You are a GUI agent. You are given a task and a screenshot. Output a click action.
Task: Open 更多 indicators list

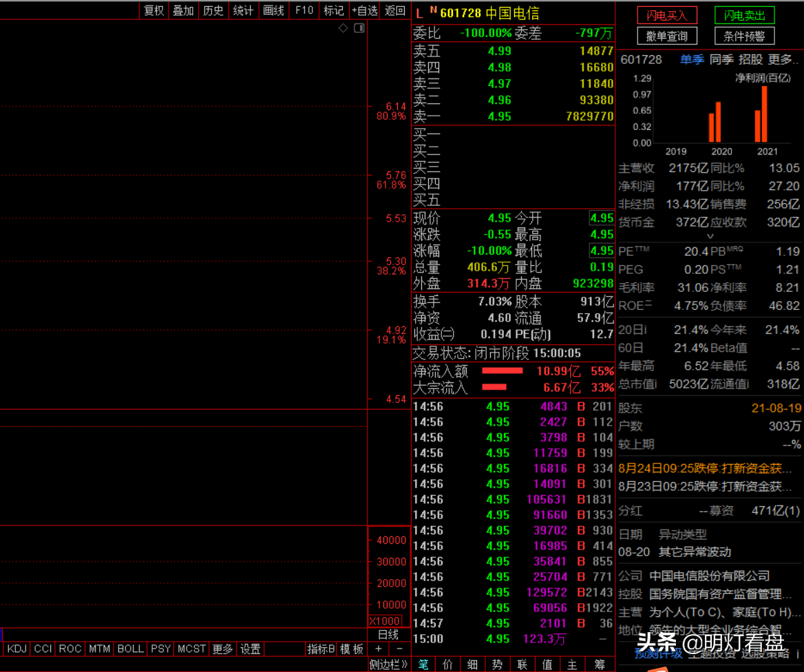[x=222, y=649]
